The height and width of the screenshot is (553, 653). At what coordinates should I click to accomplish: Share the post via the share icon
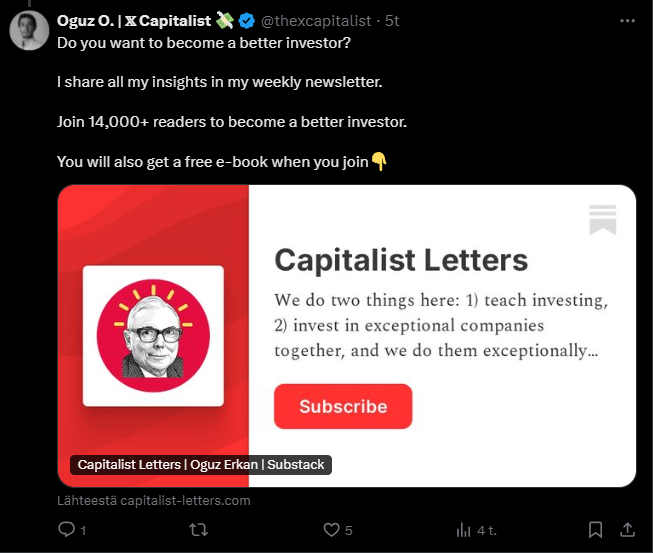tap(627, 530)
